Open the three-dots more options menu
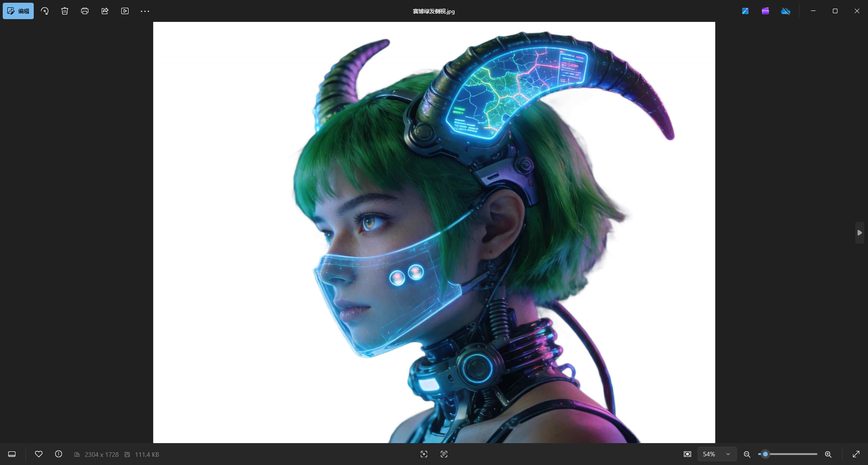This screenshot has width=868, height=465. tap(145, 11)
